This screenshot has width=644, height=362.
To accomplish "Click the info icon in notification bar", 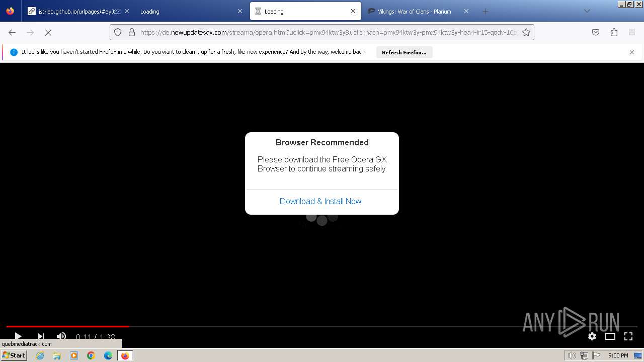I will 14,52.
